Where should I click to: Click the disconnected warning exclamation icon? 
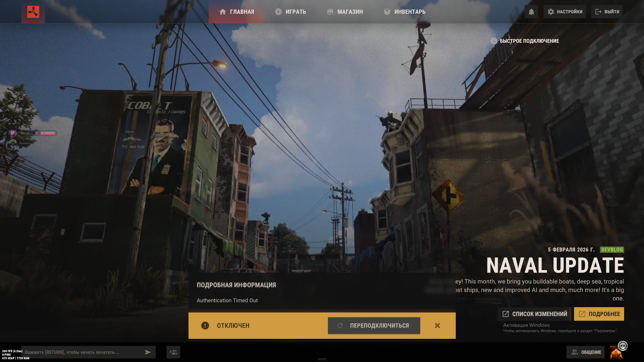(x=205, y=326)
